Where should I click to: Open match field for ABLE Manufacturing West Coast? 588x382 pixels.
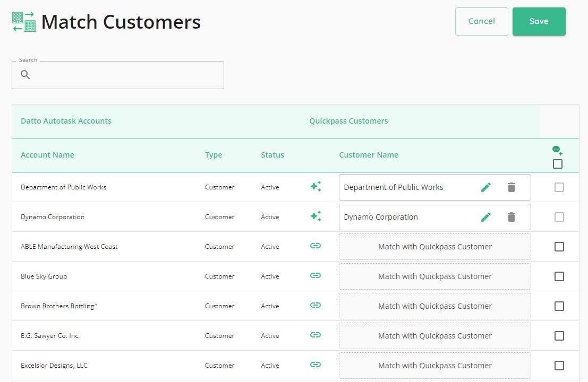click(435, 247)
